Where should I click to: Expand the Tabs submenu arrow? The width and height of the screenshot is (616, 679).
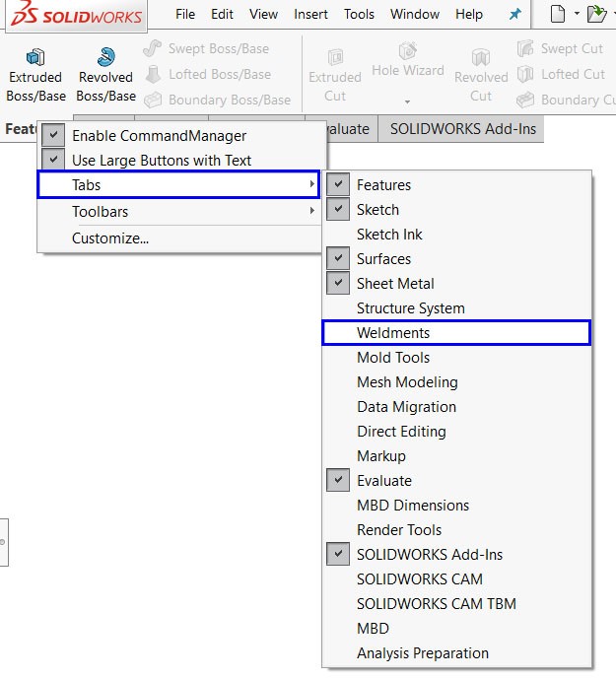pos(311,184)
